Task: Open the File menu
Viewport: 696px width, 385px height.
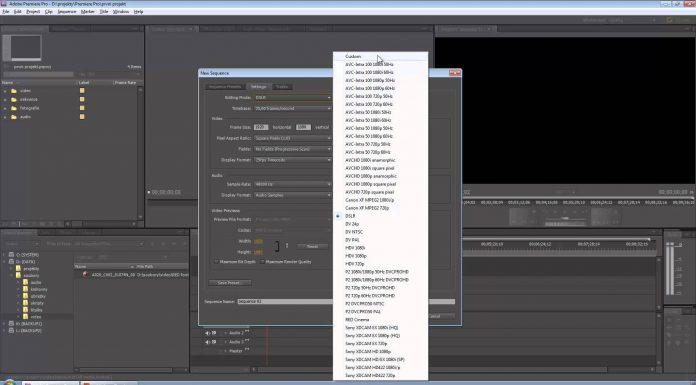Action: point(6,12)
